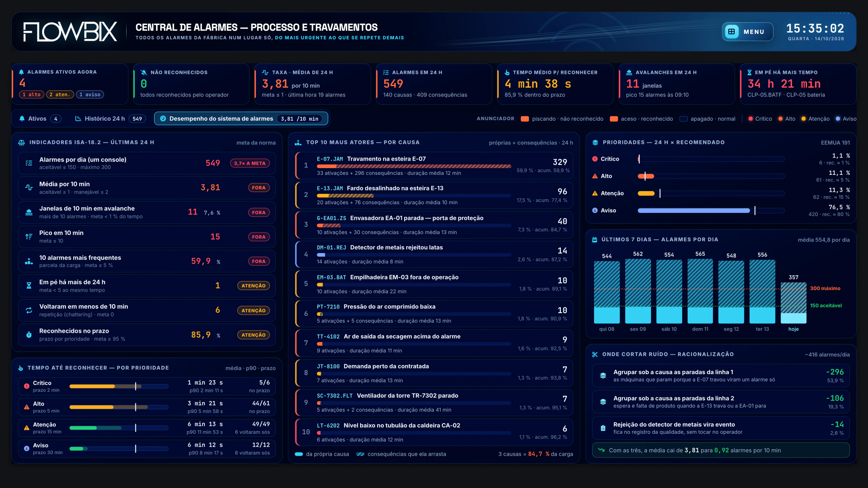This screenshot has width=868, height=488.
Task: Click the '1 alto' pill
Action: click(32, 95)
